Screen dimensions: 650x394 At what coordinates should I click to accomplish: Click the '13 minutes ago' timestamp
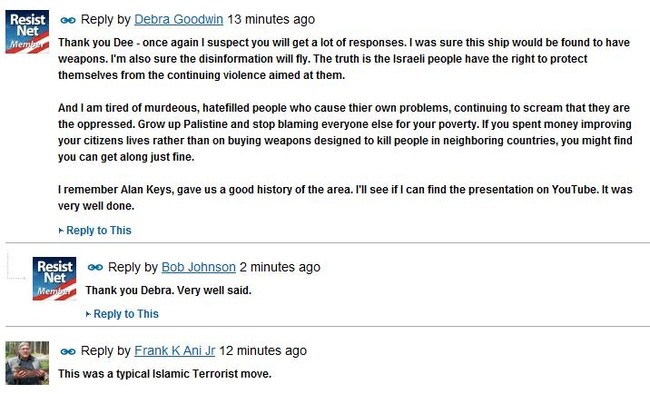click(271, 19)
